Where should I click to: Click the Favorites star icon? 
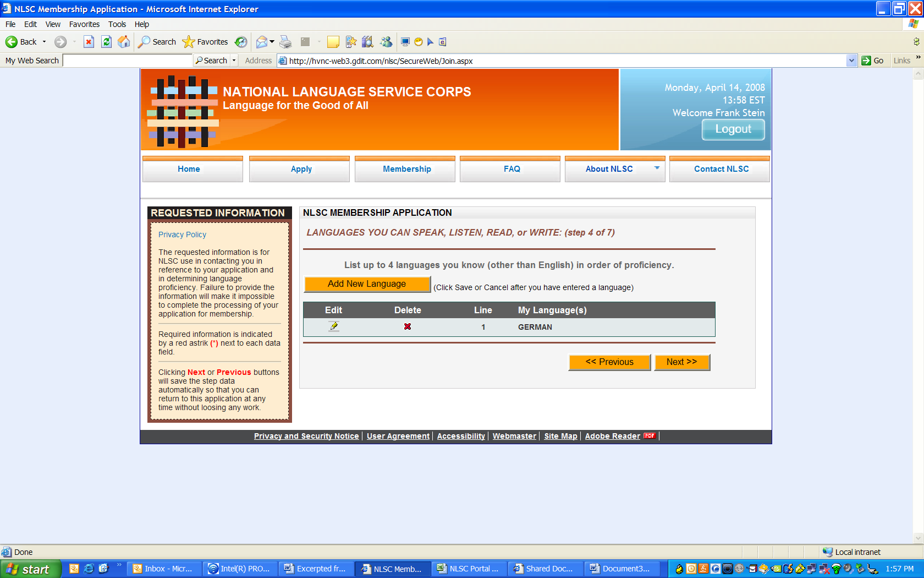[x=189, y=42]
